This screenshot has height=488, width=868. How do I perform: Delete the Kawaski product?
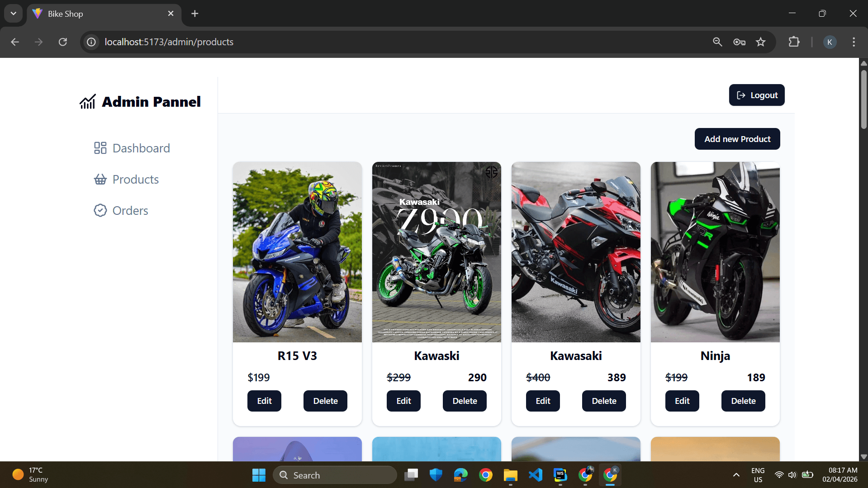(x=465, y=401)
